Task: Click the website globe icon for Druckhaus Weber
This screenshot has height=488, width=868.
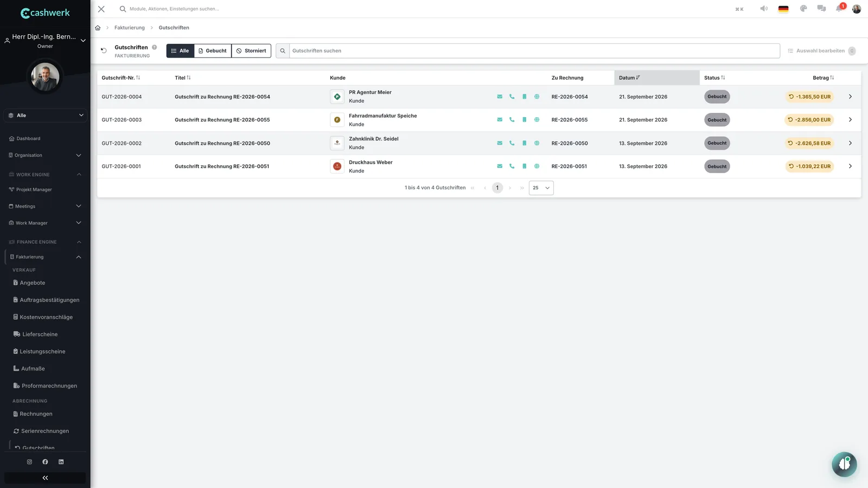Action: point(537,166)
